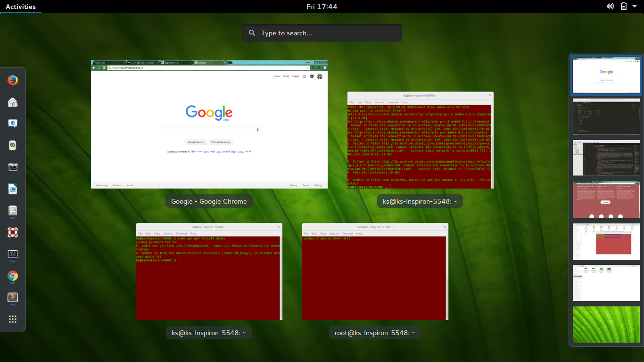Open the volume speaker indicator
The height and width of the screenshot is (362, 644).
tap(610, 6)
